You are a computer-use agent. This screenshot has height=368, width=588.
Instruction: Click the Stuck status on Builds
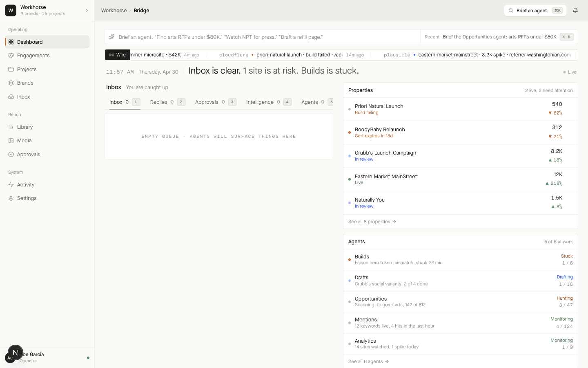[x=567, y=256]
